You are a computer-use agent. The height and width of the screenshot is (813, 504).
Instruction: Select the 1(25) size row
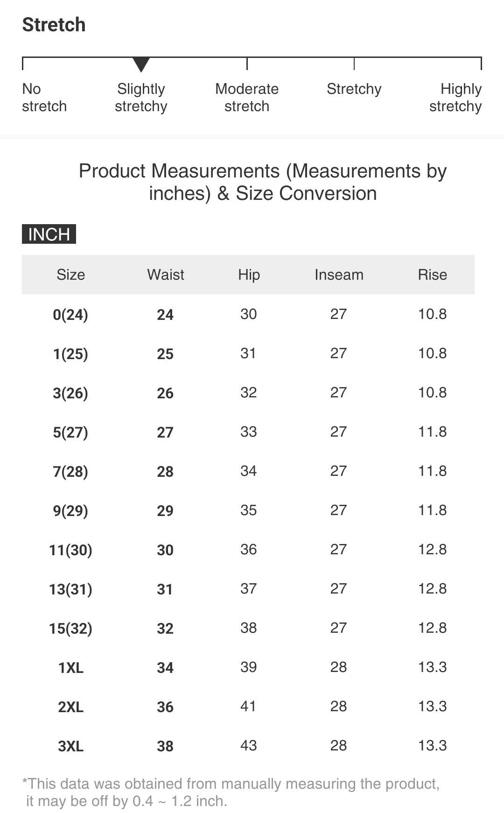pyautogui.click(x=70, y=354)
